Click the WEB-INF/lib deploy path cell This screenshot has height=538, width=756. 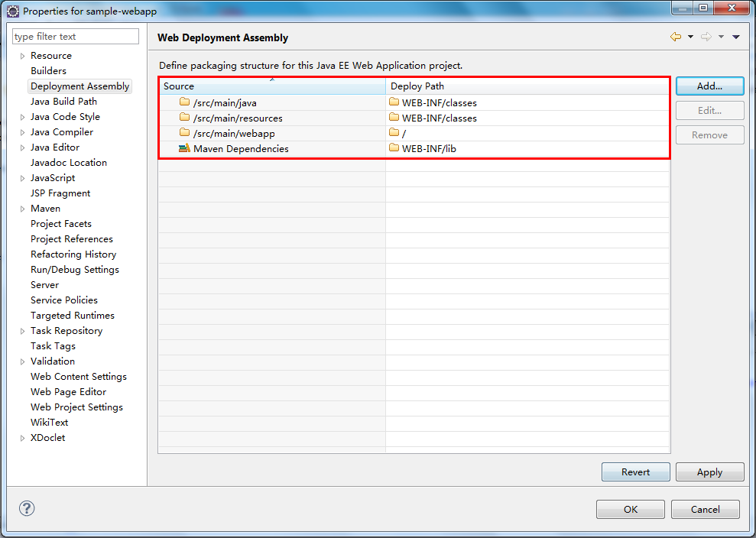(x=527, y=148)
